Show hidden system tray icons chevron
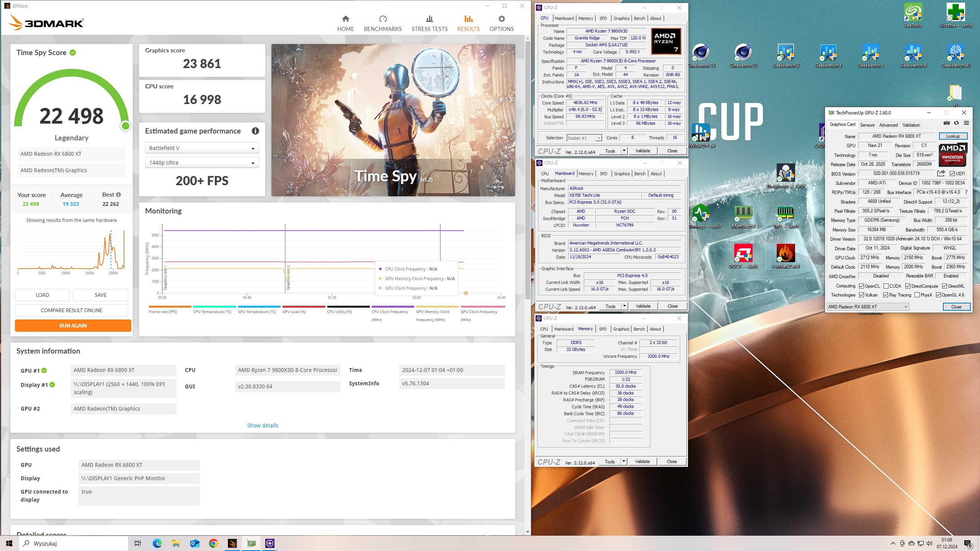The image size is (980, 551). (x=893, y=543)
